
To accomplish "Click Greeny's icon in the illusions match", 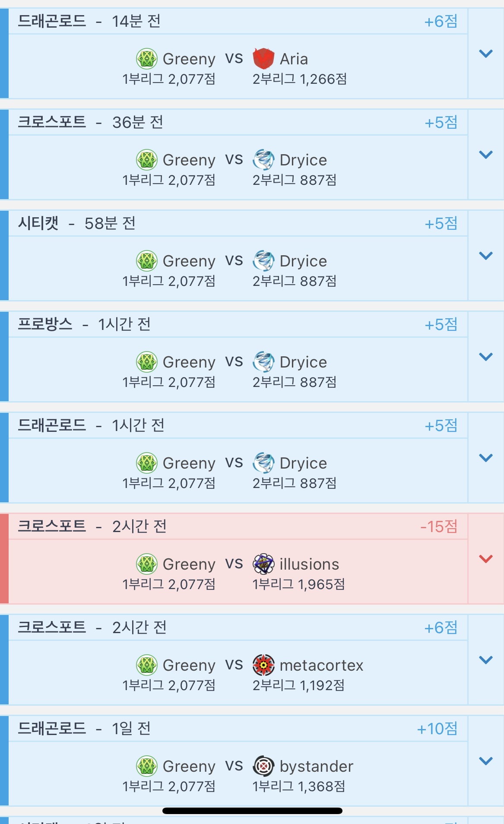I will (147, 564).
